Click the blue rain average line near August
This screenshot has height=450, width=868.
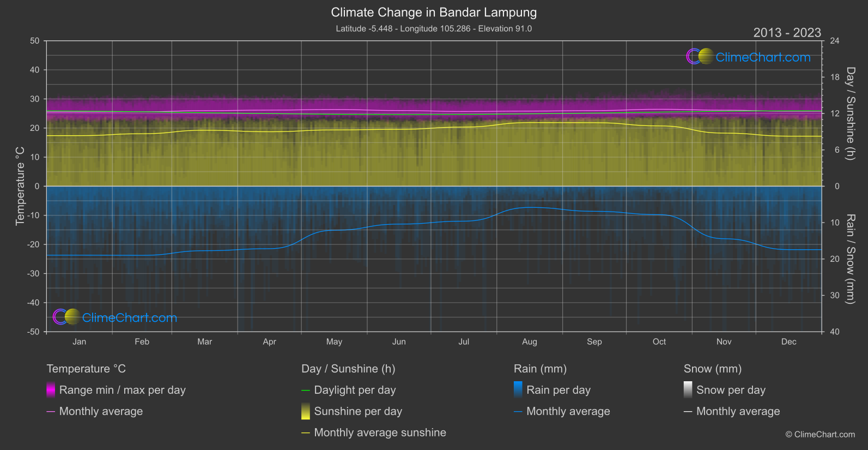(x=530, y=207)
